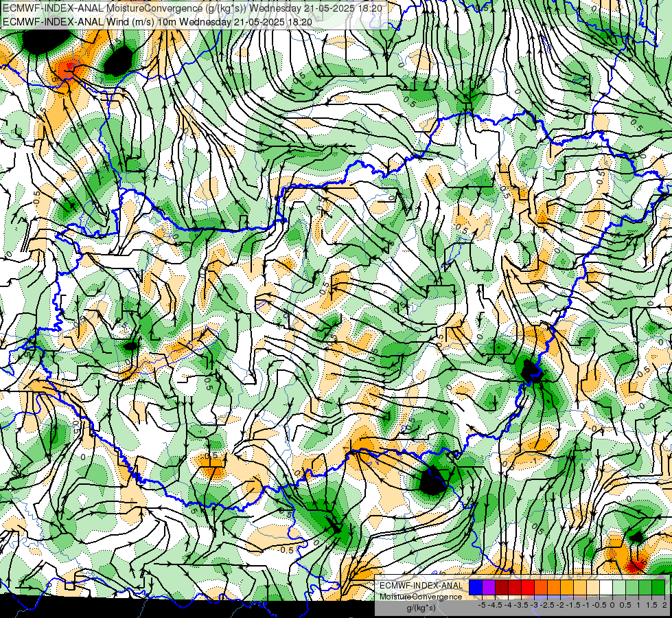Select the legend swatch between 0.5 and 1
The width and height of the screenshot is (672, 618).
(x=632, y=588)
